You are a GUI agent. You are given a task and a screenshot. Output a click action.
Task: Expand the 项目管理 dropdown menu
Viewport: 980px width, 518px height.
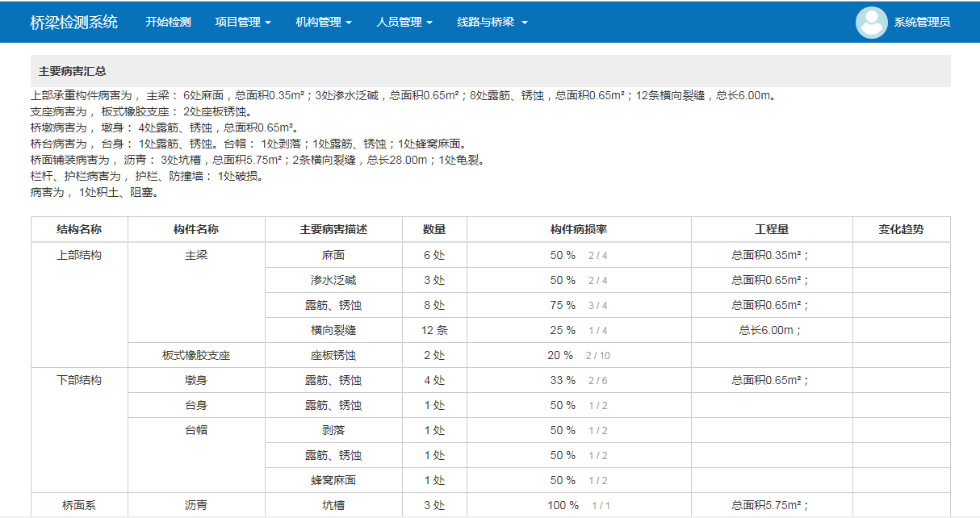[x=243, y=23]
